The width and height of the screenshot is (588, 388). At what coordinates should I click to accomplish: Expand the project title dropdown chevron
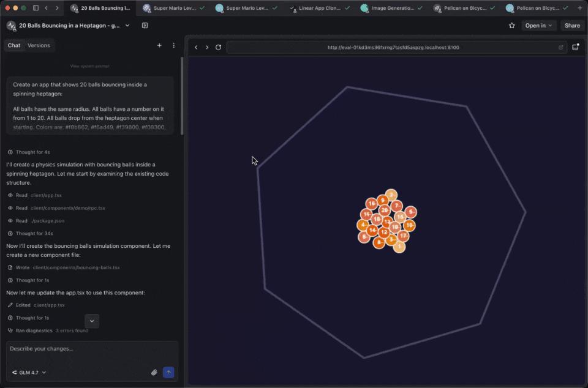127,26
